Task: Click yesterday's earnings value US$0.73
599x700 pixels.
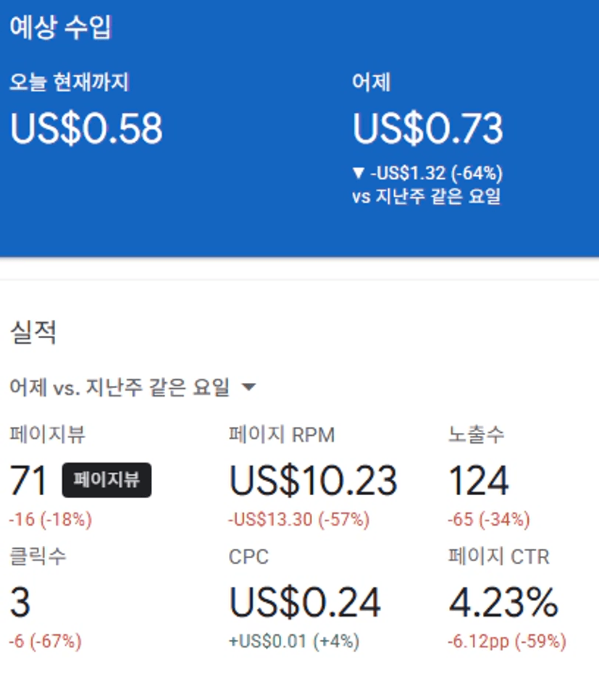Action: coord(427,128)
